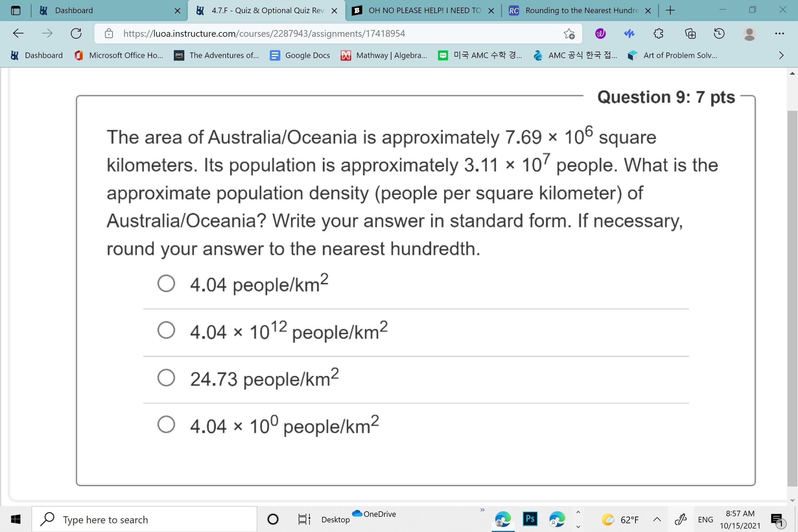Add page to favorites star icon
Image resolution: width=798 pixels, height=532 pixels.
coord(569,34)
